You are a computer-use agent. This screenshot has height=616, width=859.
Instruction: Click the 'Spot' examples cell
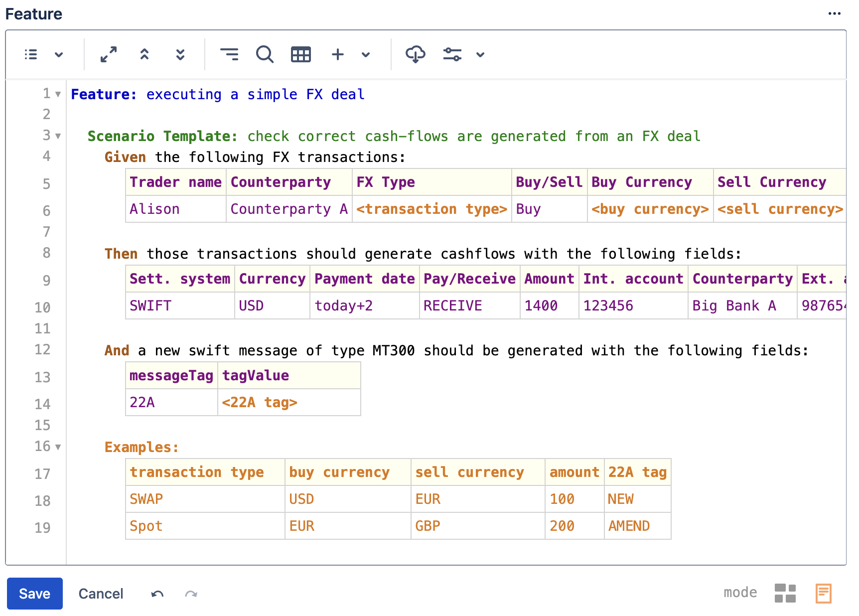(205, 526)
